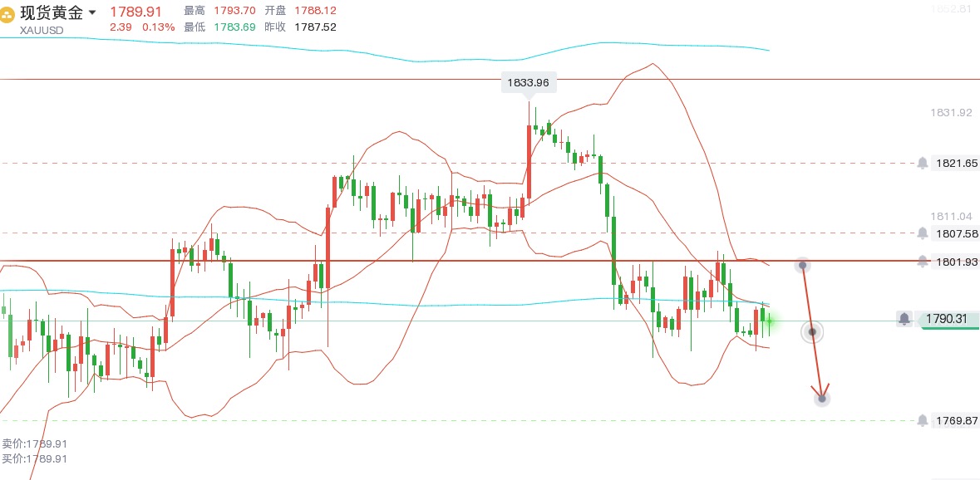Click the bell icon beside 1769.87
Image resolution: width=980 pixels, height=480 pixels.
(x=923, y=421)
